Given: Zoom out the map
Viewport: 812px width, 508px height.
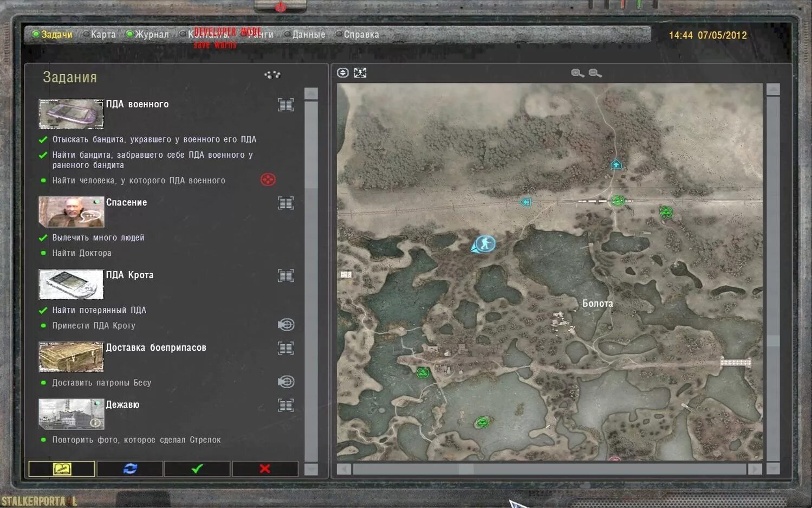Looking at the screenshot, I should pyautogui.click(x=595, y=73).
